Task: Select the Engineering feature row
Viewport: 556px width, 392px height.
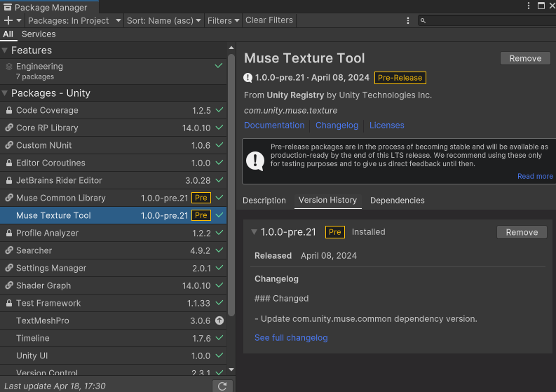Action: point(113,71)
